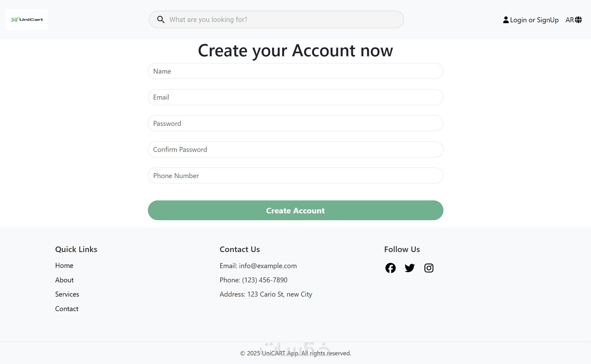The image size is (591, 364).
Task: Open the Instagram page icon
Action: [x=429, y=268]
